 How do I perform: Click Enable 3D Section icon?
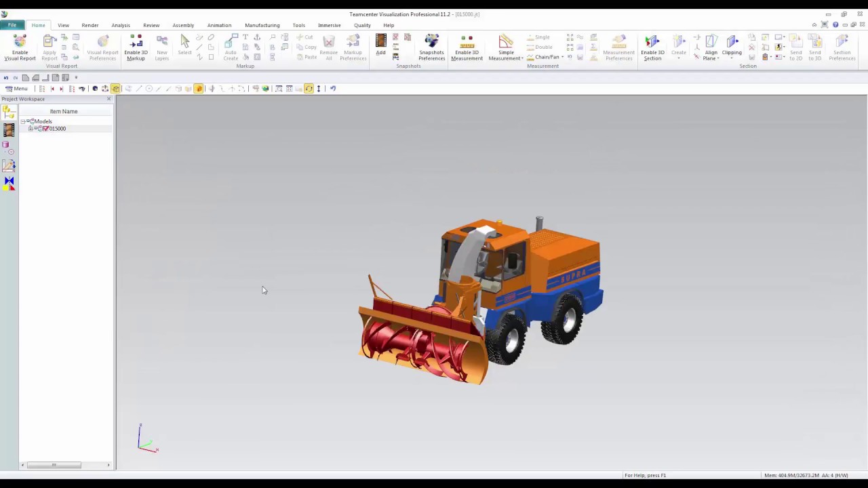(652, 42)
